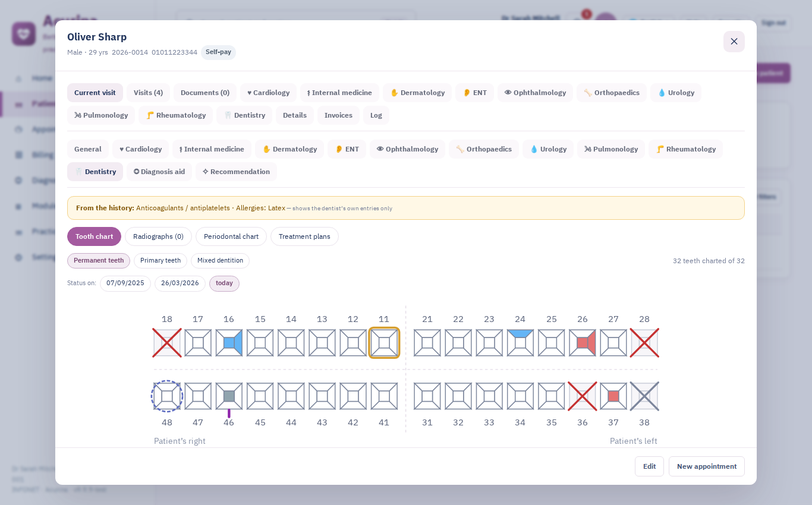Screen dimensions: 812x505
Task: Click the crossed-out tooth 28 icon
Action: (x=644, y=343)
